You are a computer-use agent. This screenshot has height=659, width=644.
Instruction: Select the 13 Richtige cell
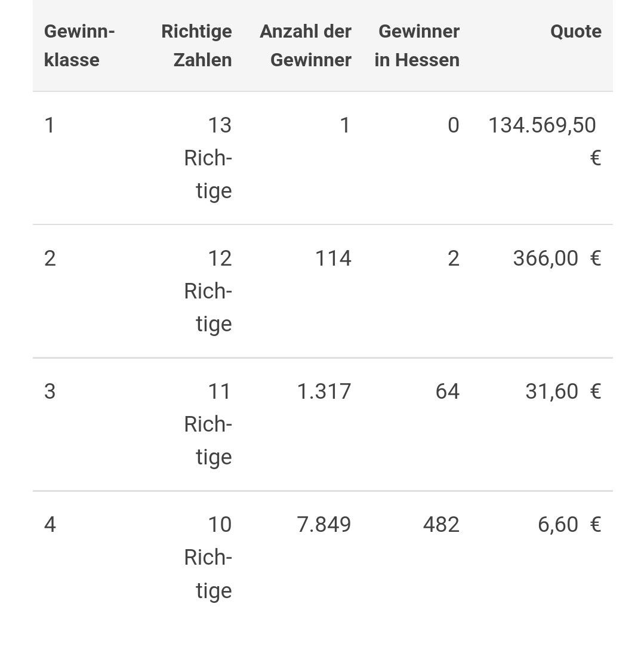click(x=208, y=158)
